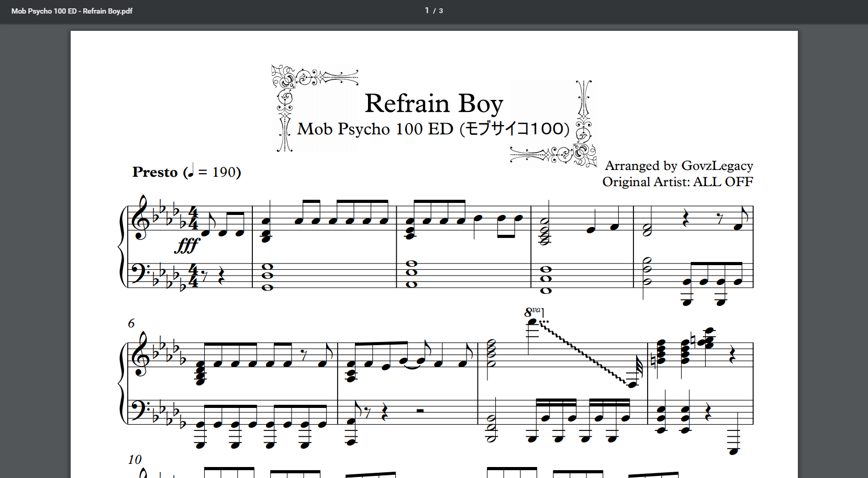Click the total page count '3'
This screenshot has height=478, width=868.
[x=441, y=11]
